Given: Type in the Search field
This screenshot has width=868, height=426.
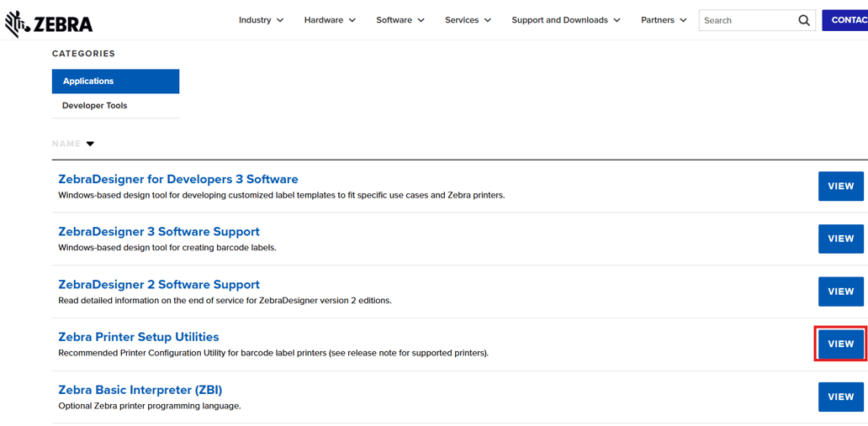Looking at the screenshot, I should point(747,20).
